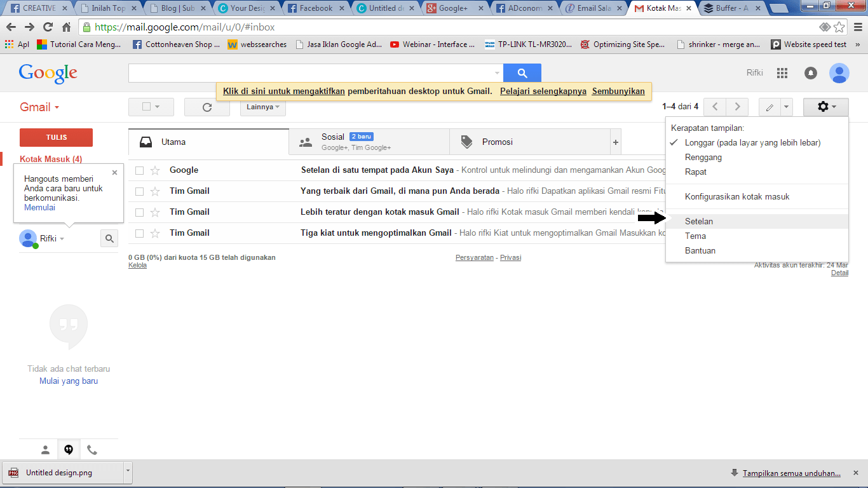The image size is (868, 488).
Task: Tick checkbox for 'Lebih teratur' email
Action: tap(139, 212)
